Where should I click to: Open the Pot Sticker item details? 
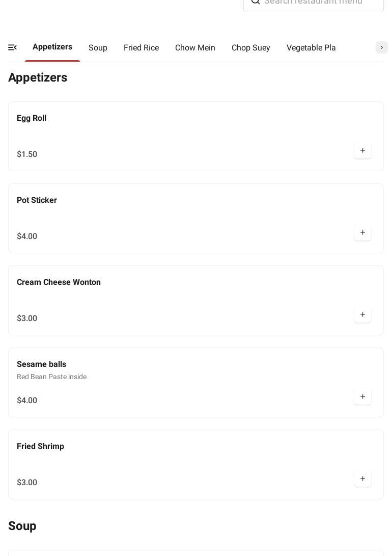click(37, 200)
